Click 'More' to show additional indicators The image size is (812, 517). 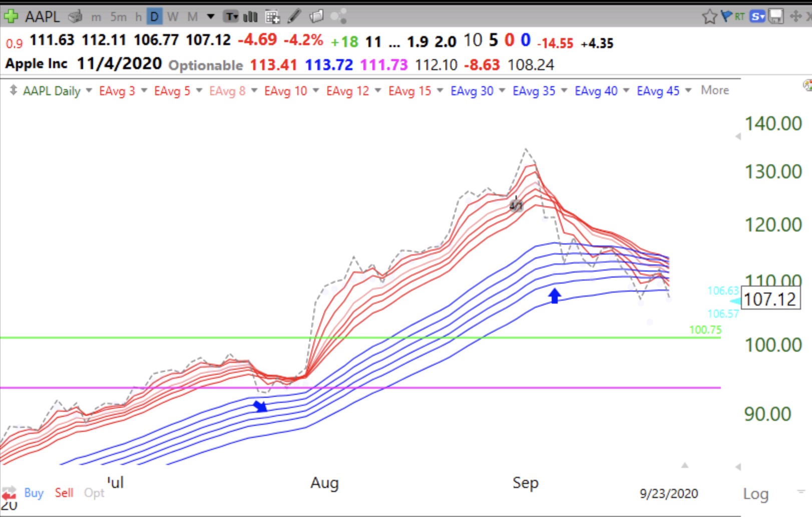(x=715, y=90)
